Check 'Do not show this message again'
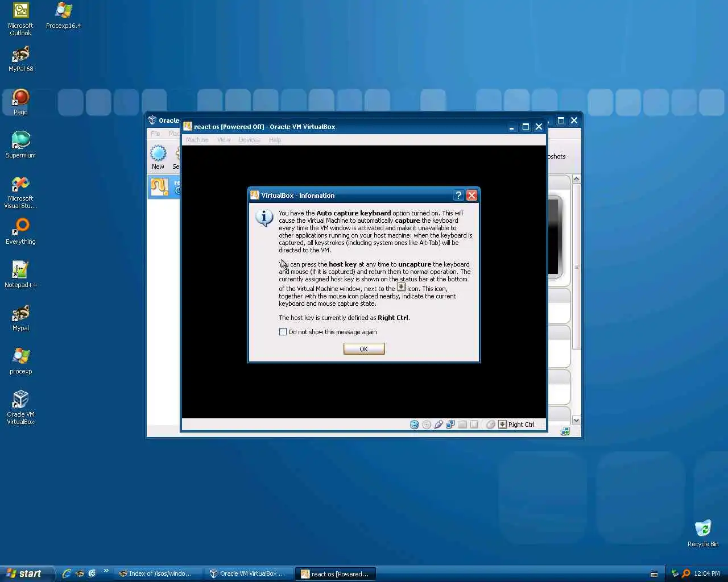The image size is (728, 582). coord(283,332)
